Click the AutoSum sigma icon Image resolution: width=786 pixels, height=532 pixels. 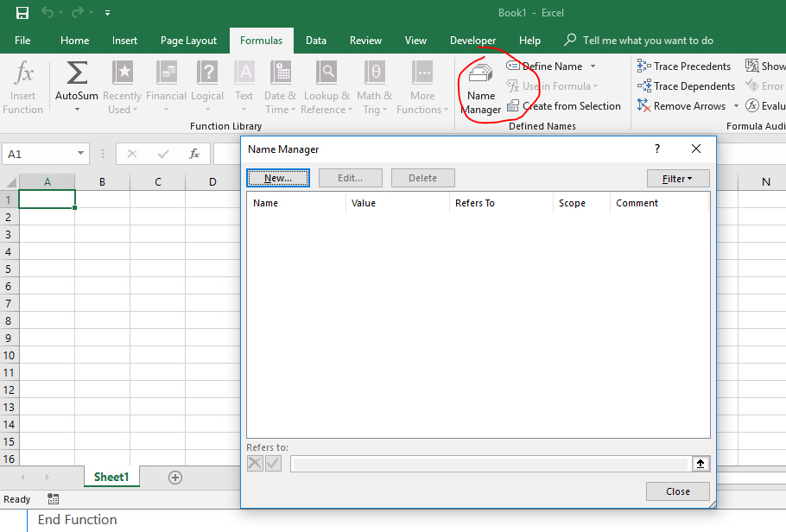[x=77, y=73]
